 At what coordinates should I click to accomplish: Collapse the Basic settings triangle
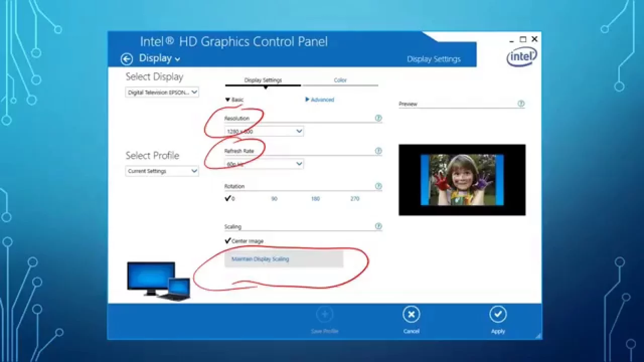tap(227, 100)
